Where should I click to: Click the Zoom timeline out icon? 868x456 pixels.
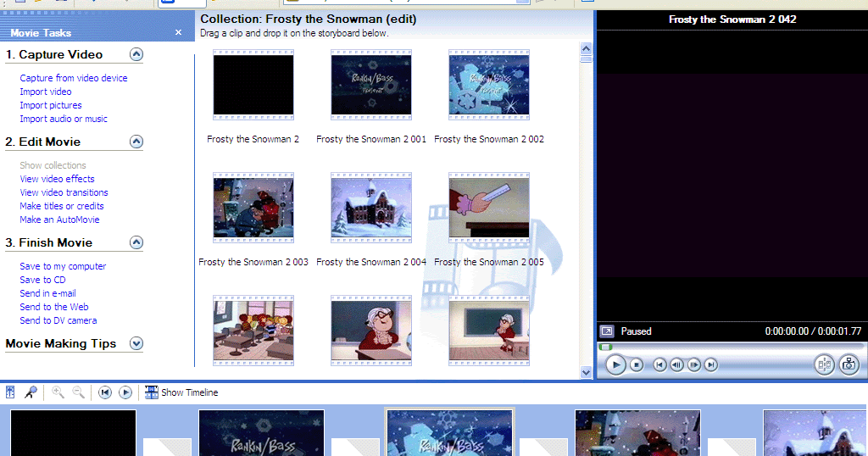79,392
